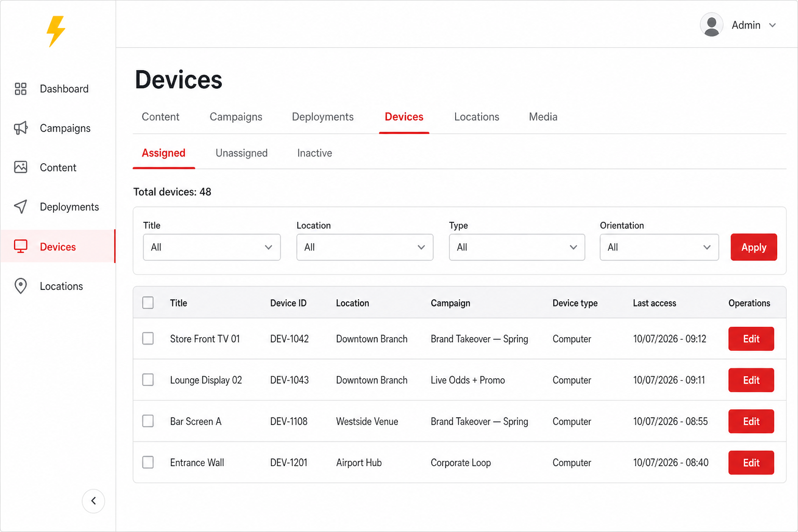Click device ID DEV-1201
This screenshot has width=798, height=532.
[289, 463]
